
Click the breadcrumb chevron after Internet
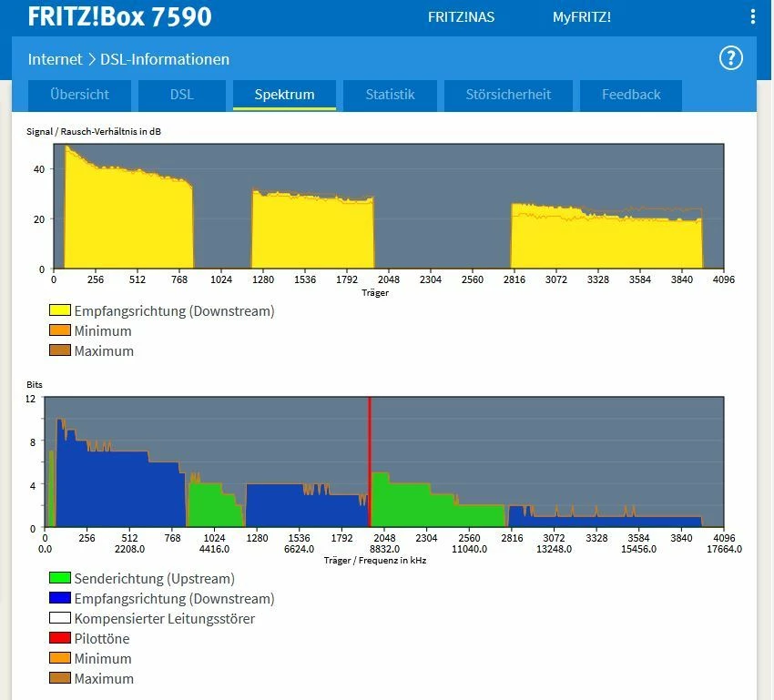tap(92, 60)
